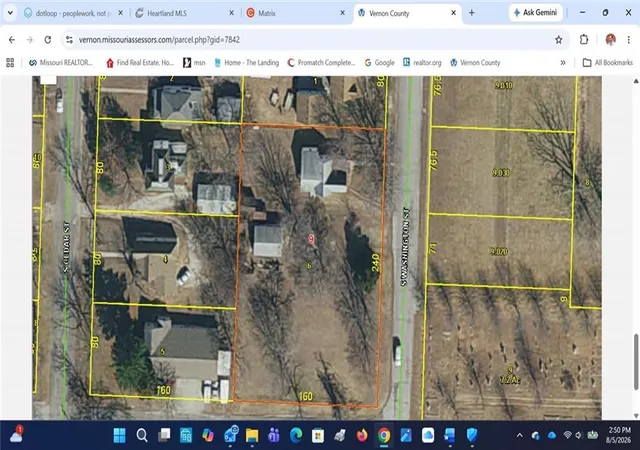Click the S Cedar St street label
Screen dimensions: 640x450
click(x=67, y=247)
